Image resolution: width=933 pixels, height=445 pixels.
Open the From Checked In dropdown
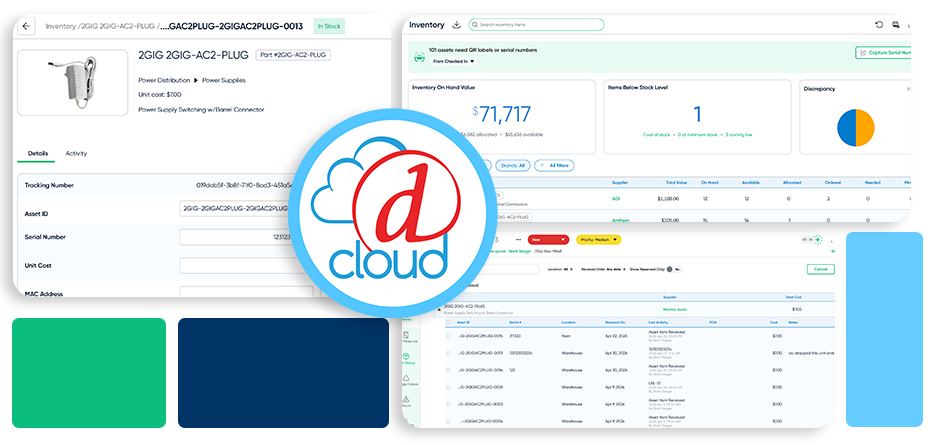tap(453, 61)
